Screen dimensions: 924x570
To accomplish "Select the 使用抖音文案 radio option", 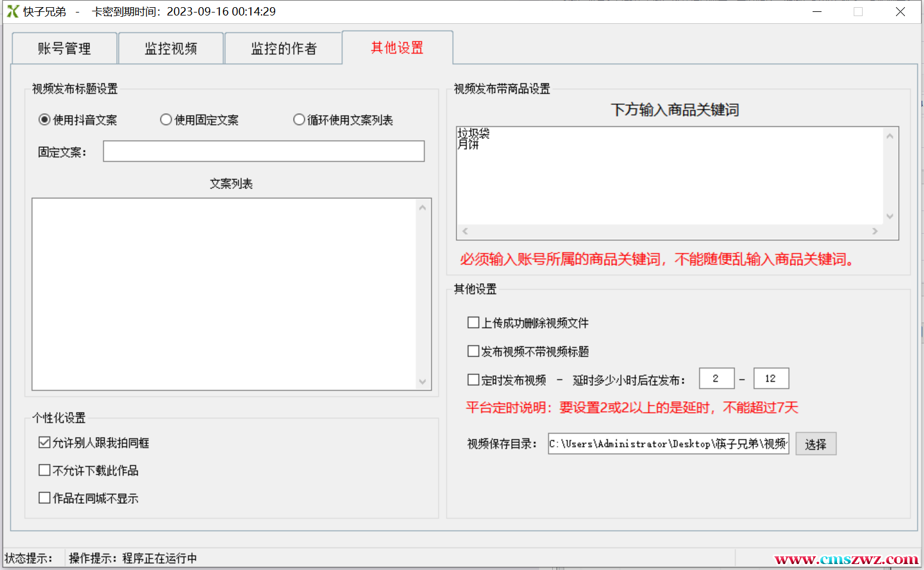I will 45,120.
